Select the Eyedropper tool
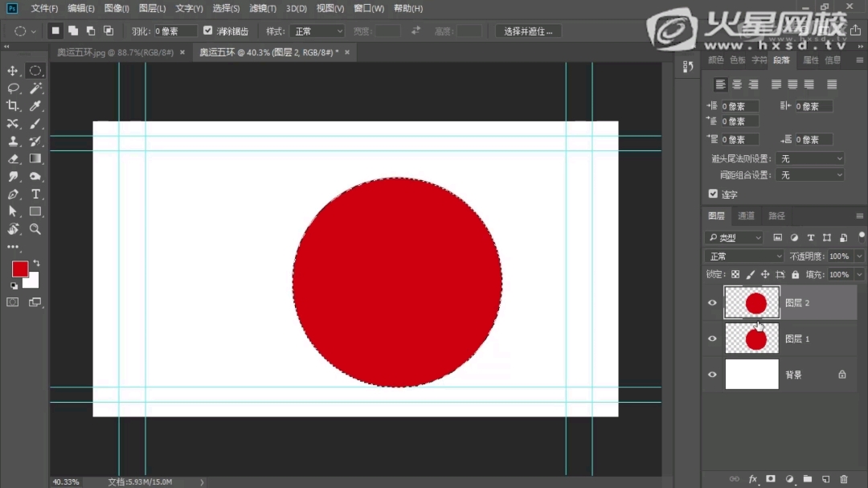This screenshot has width=868, height=488. pos(35,106)
